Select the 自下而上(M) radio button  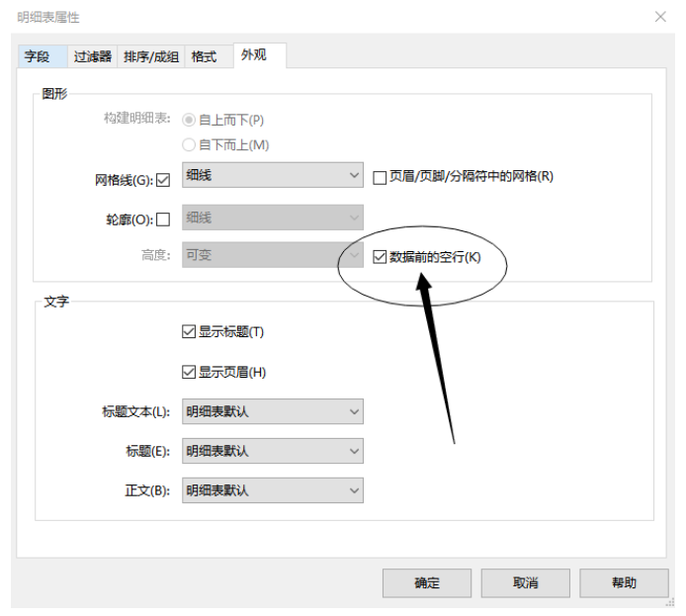pyautogui.click(x=189, y=144)
